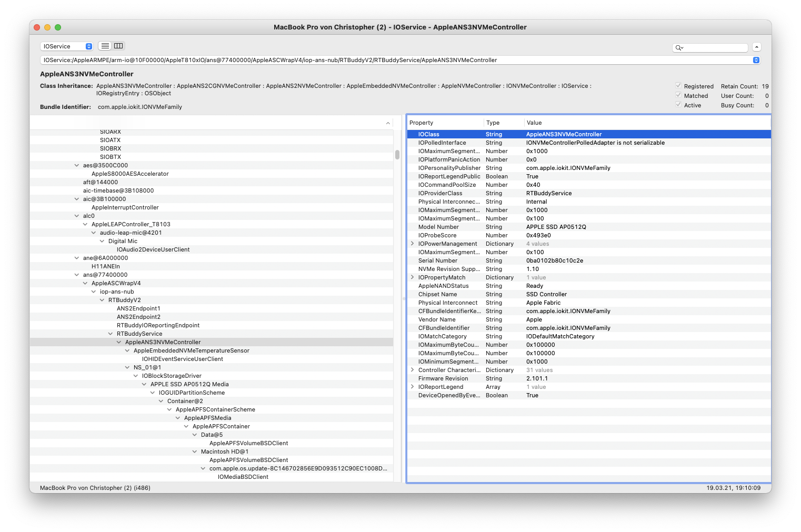Expand Controller Characteristics dictionary row
This screenshot has height=532, width=801.
point(412,370)
